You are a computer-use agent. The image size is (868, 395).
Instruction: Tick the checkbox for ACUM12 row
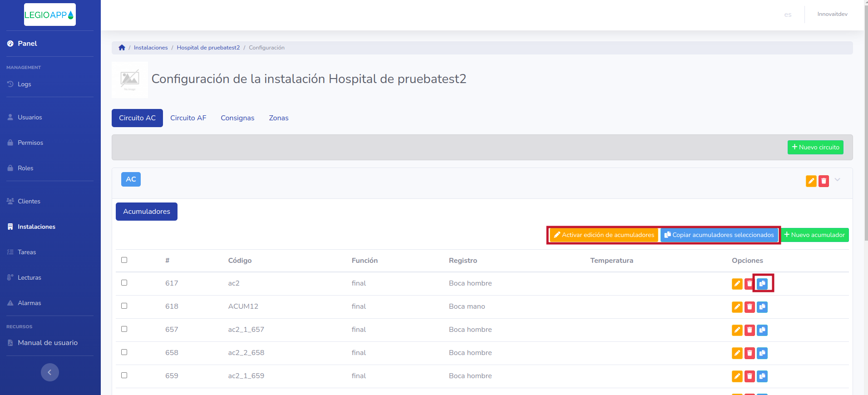[x=124, y=306]
